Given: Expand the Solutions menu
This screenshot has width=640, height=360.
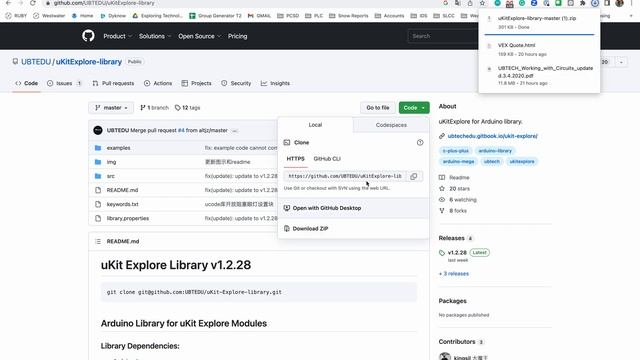Looking at the screenshot, I should tap(155, 36).
